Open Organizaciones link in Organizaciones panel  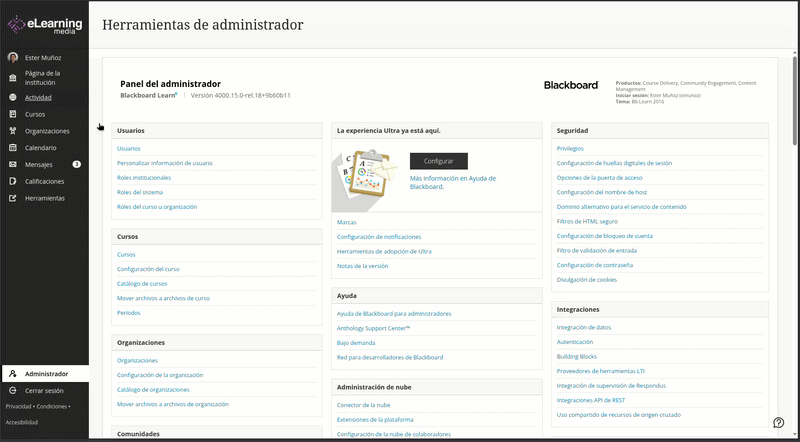pyautogui.click(x=137, y=360)
